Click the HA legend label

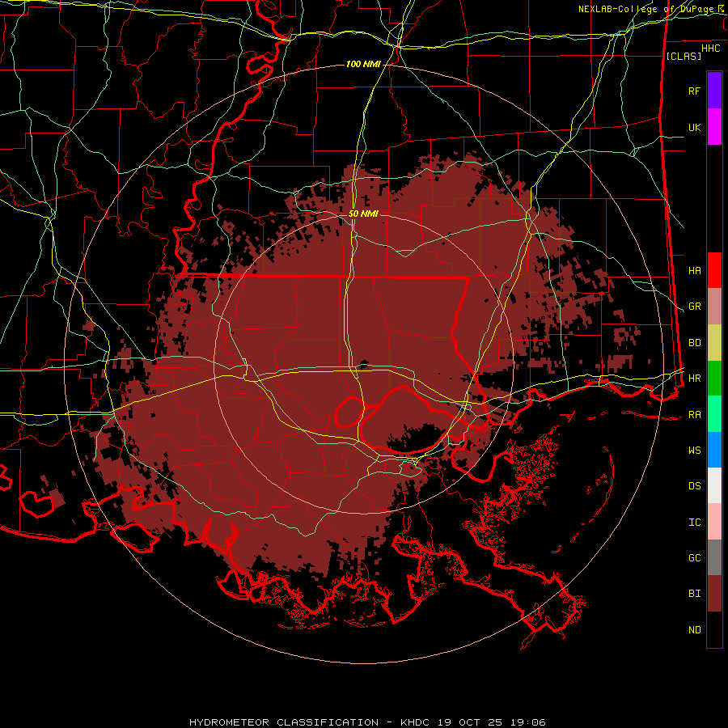pyautogui.click(x=695, y=271)
